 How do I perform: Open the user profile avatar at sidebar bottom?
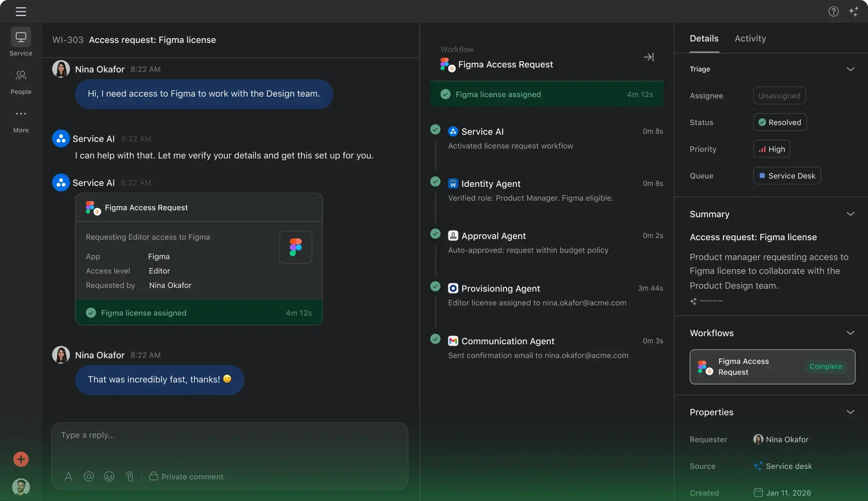point(21,487)
